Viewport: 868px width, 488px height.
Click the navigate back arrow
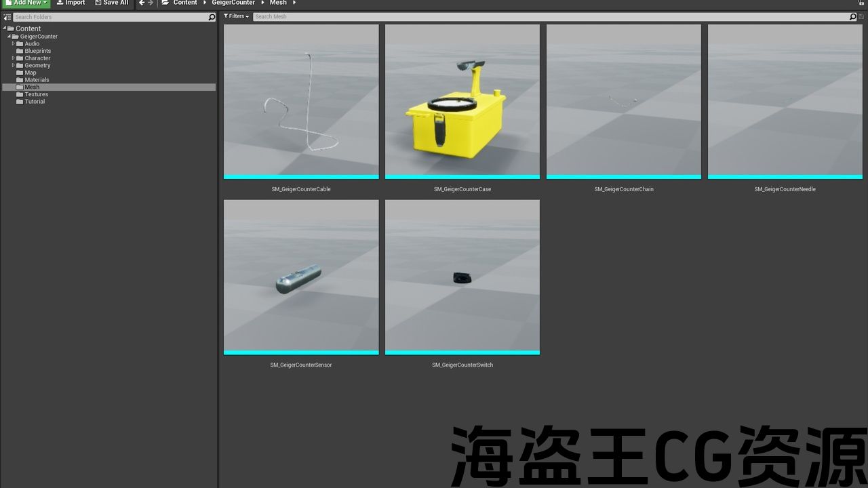142,3
